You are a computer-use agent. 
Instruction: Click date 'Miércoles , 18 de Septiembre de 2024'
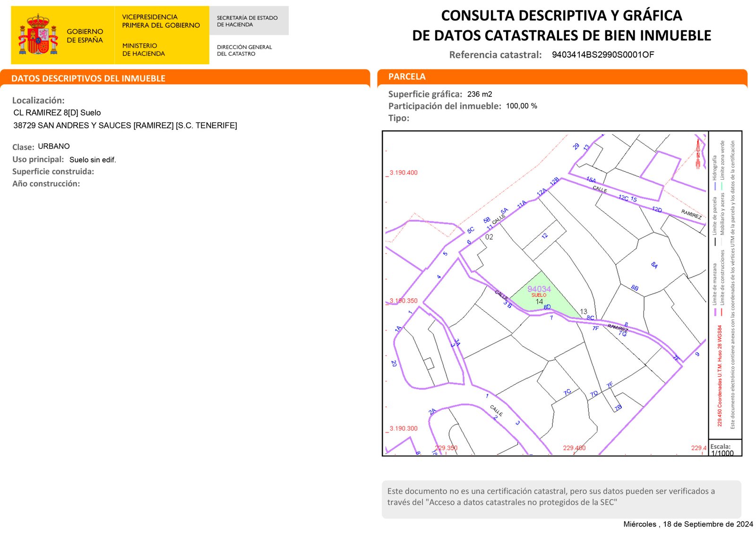point(688,524)
